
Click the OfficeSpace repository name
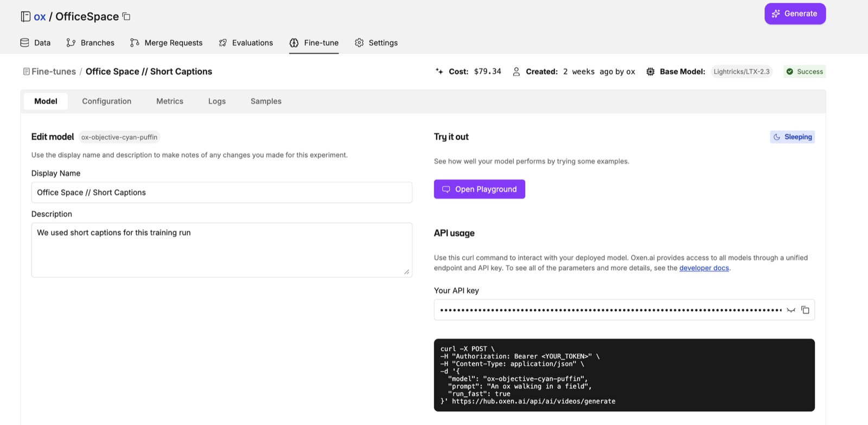(87, 16)
